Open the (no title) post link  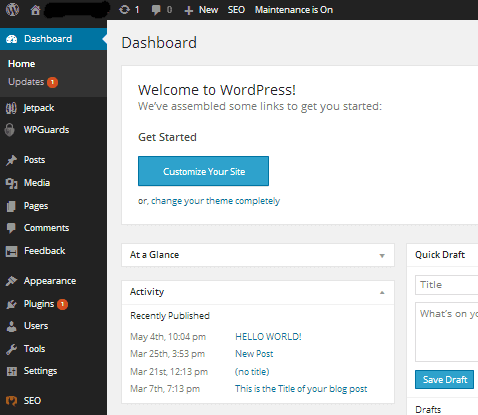click(252, 372)
